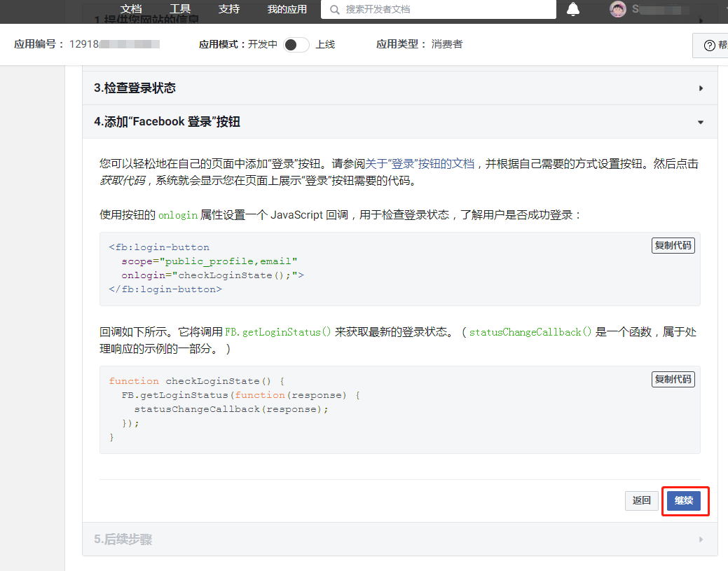Open the 支持 menu
The width and height of the screenshot is (728, 571).
click(x=229, y=9)
